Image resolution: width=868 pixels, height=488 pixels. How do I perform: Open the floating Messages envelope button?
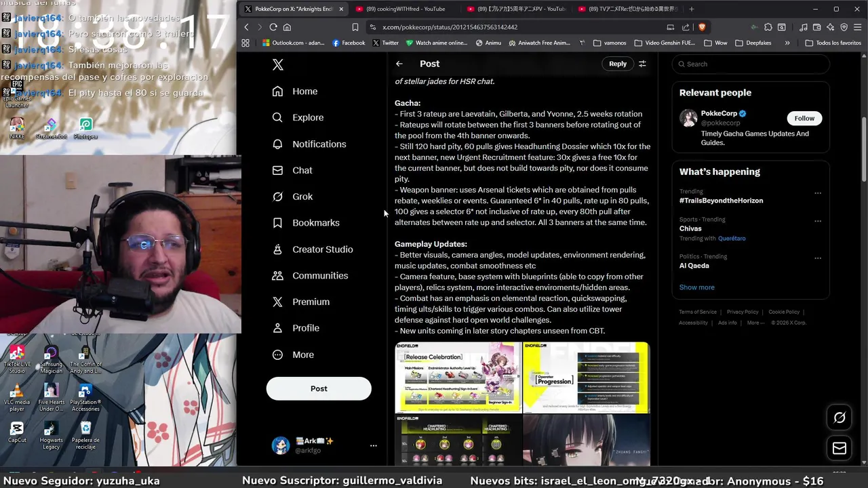point(840,448)
